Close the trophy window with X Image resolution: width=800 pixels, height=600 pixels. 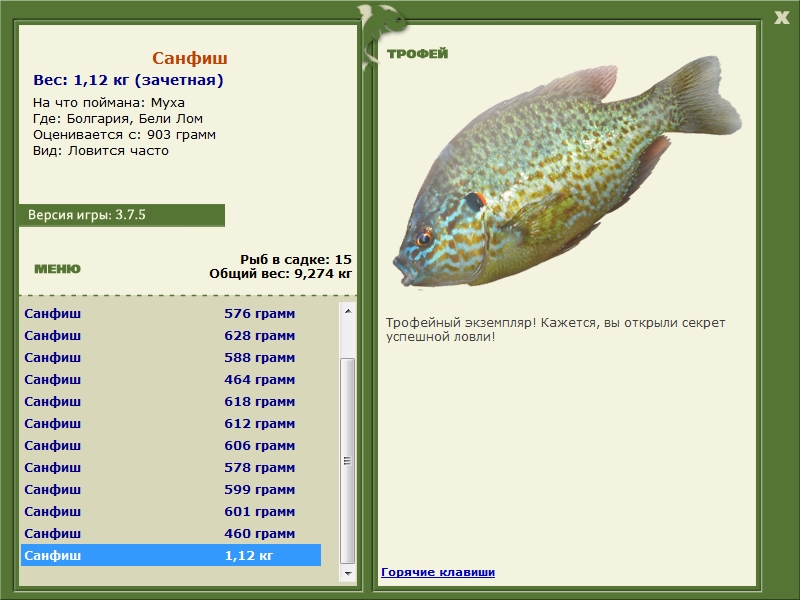(781, 18)
